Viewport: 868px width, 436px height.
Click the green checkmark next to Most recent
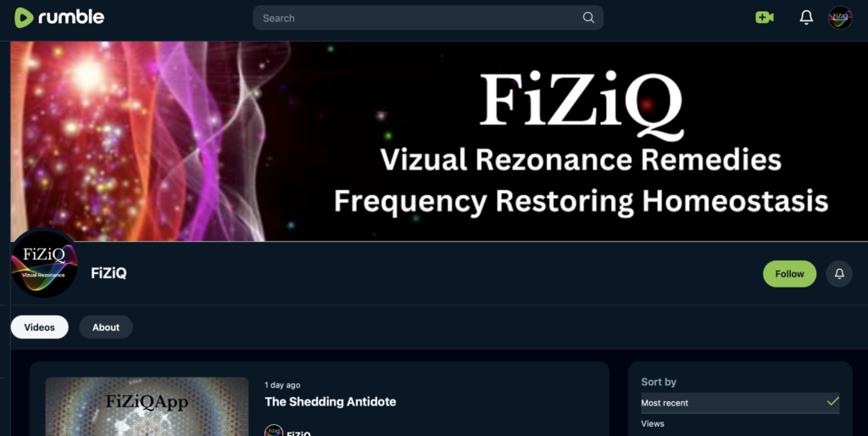832,402
